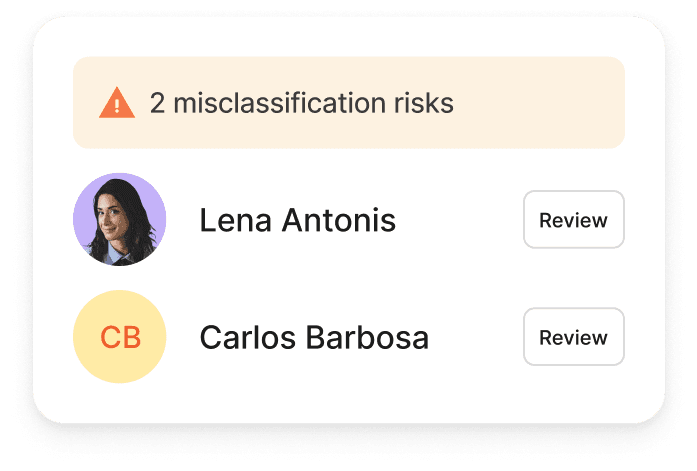The width and height of the screenshot is (697, 471).
Task: Click the yellow CB initials avatar
Action: [x=120, y=337]
